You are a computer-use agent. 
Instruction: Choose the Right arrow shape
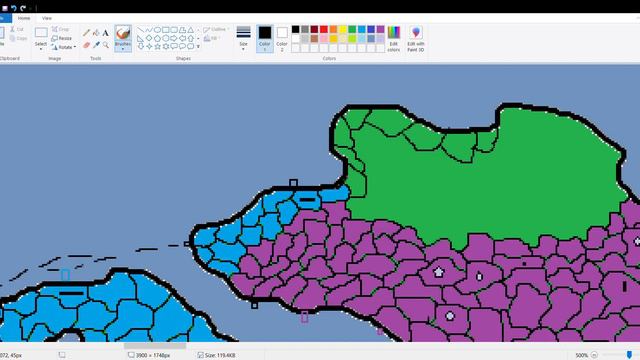pos(174,38)
